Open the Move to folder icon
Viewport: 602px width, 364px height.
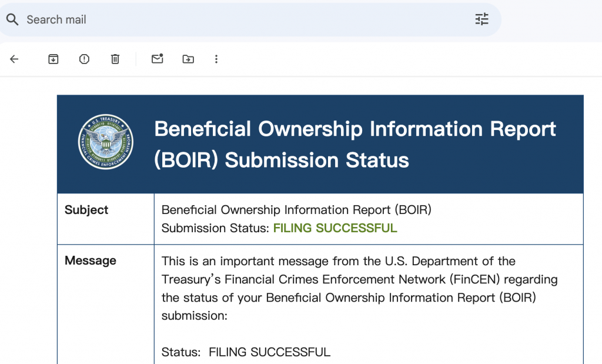pyautogui.click(x=188, y=59)
